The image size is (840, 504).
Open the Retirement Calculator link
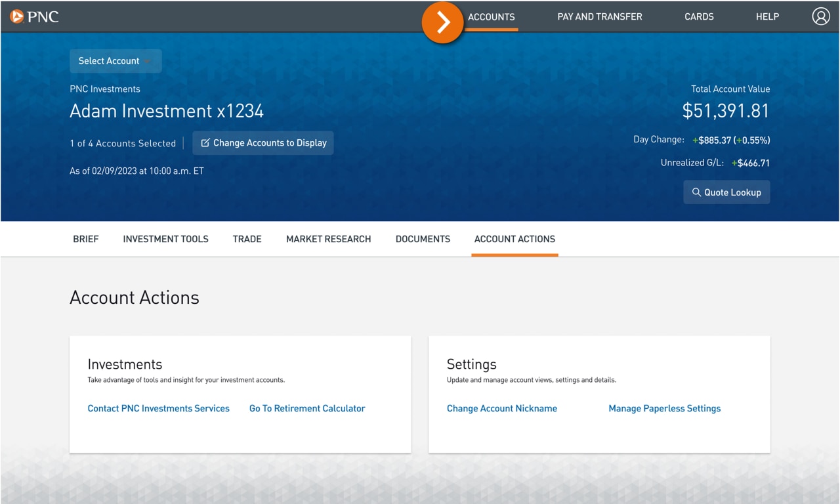[x=307, y=408]
